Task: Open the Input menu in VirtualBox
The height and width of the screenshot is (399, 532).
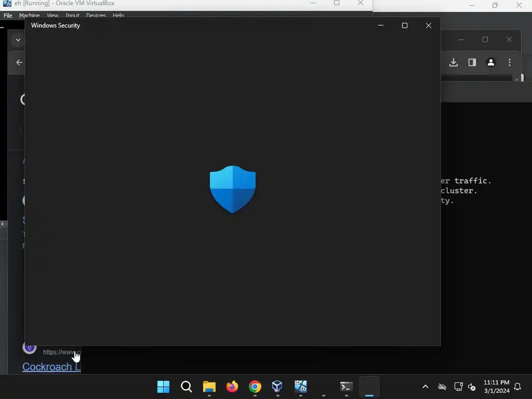Action: pos(72,15)
